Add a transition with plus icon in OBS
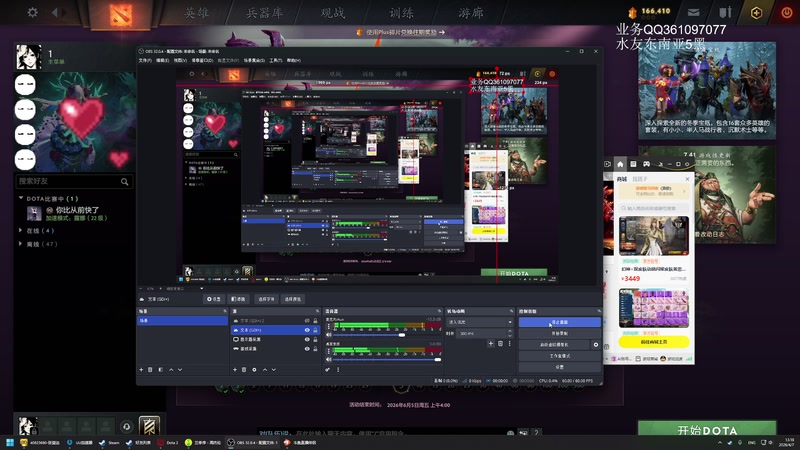The height and width of the screenshot is (450, 800). pos(491,343)
